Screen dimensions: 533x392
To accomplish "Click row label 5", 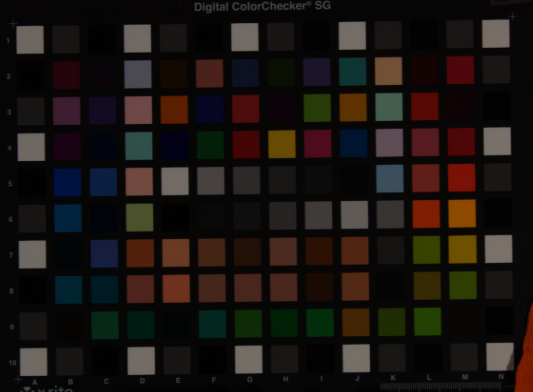I will tap(10, 184).
